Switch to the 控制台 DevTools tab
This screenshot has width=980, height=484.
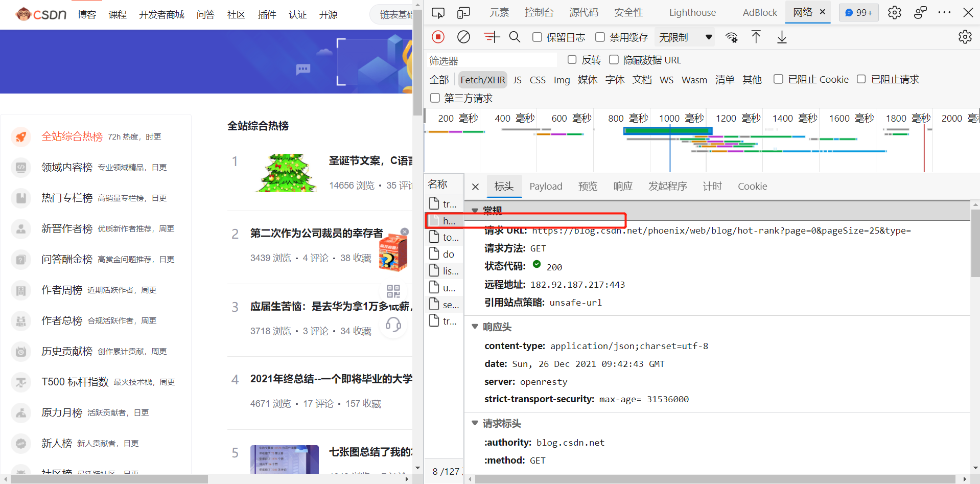click(x=539, y=12)
